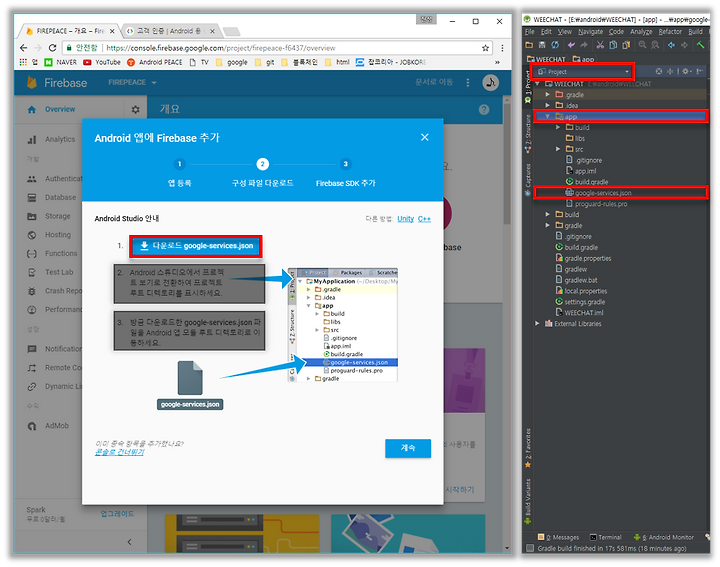Image resolution: width=720 pixels, height=567 pixels.
Task: Click the blue Back navigation arrow in Android Studio
Action: pyautogui.click(x=671, y=45)
